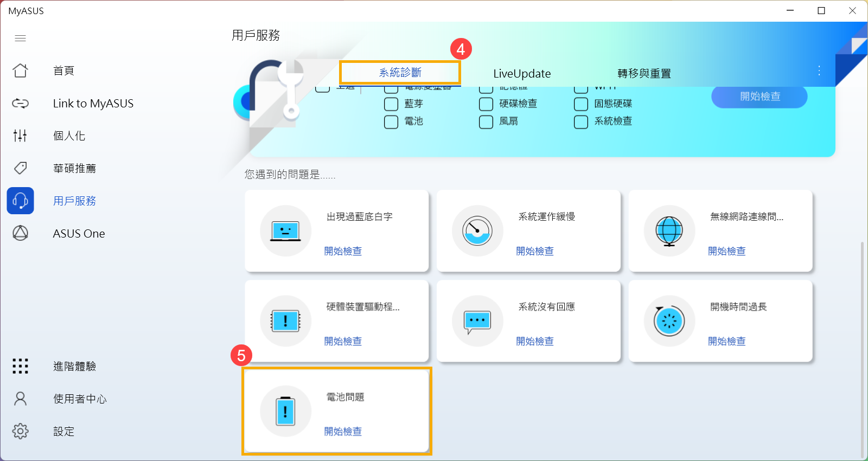This screenshot has height=461, width=868.
Task: Go to 首頁 home icon
Action: pos(20,71)
